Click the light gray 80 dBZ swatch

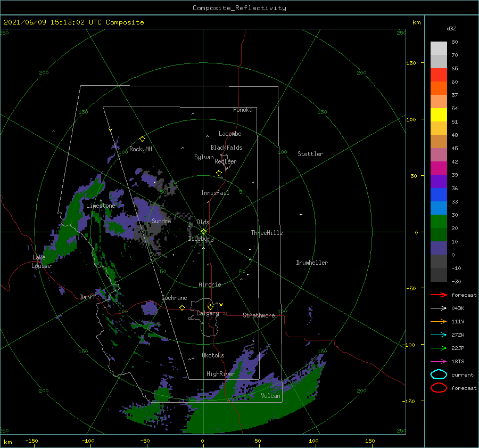[x=439, y=48]
